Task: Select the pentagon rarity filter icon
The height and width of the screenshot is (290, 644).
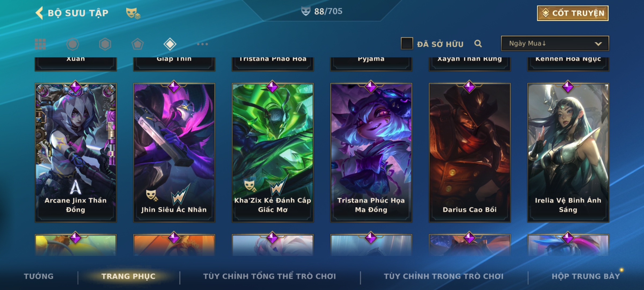Action: (137, 44)
